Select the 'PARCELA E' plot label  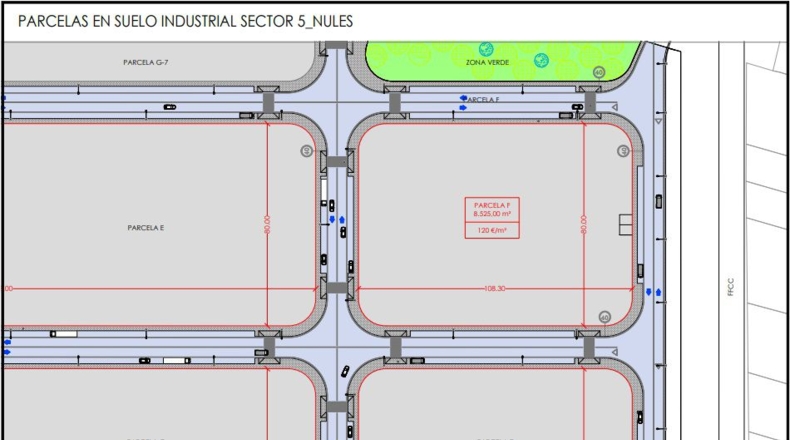click(x=146, y=228)
